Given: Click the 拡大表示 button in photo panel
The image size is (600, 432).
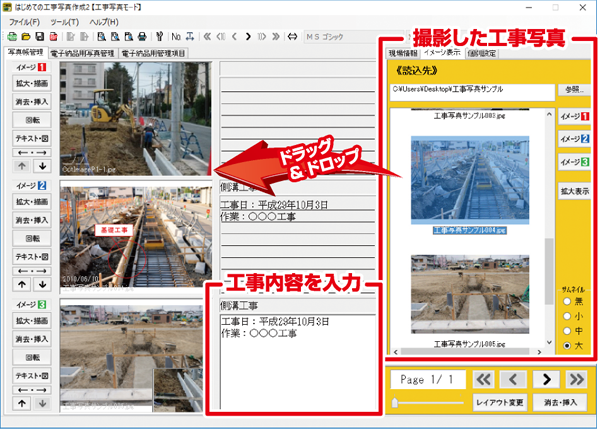Looking at the screenshot, I should coord(573,189).
